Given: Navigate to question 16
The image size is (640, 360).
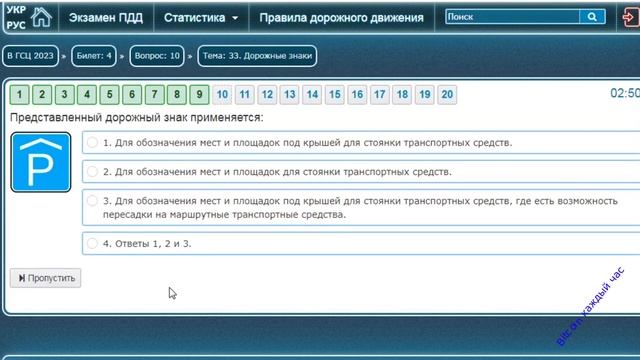Looking at the screenshot, I should 357,95.
